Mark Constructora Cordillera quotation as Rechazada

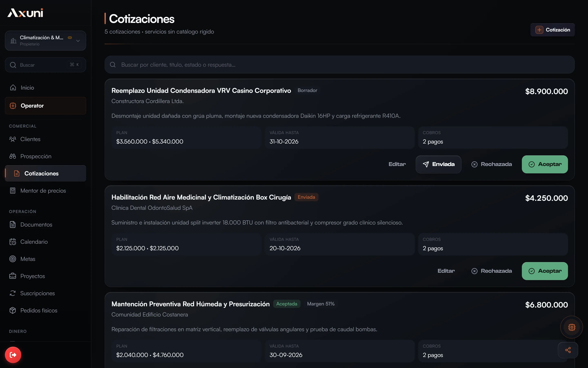492,164
